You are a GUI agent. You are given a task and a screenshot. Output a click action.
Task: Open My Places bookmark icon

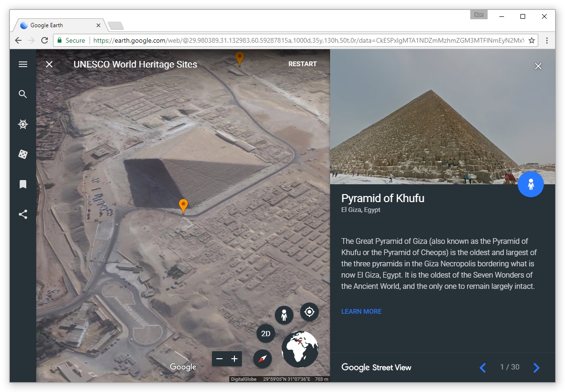click(23, 184)
